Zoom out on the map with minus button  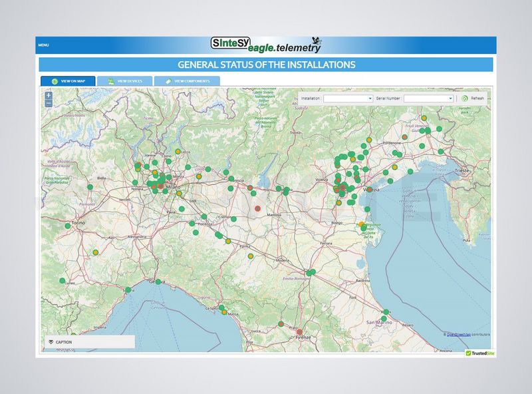[x=49, y=103]
